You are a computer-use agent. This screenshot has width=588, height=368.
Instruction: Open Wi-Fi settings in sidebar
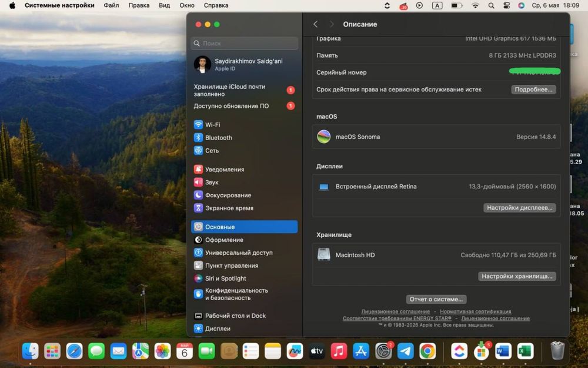(x=244, y=125)
